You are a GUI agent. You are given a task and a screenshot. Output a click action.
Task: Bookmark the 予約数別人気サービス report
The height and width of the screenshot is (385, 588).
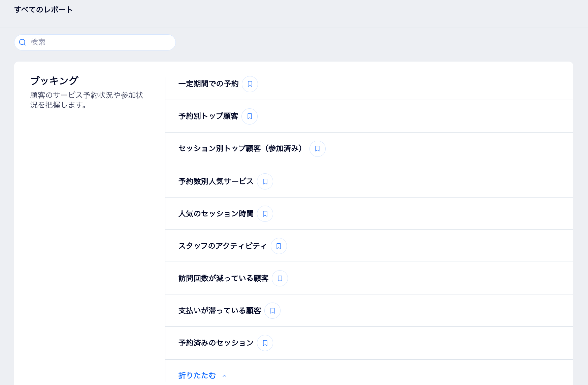[x=265, y=181]
